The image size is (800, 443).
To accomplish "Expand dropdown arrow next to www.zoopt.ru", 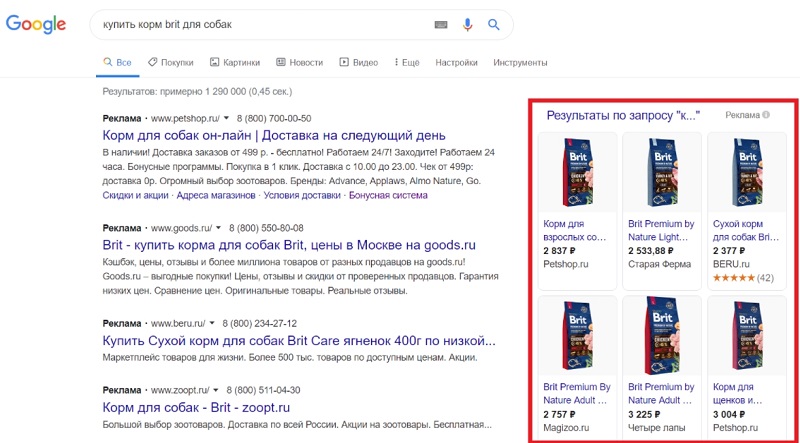I will coord(215,390).
